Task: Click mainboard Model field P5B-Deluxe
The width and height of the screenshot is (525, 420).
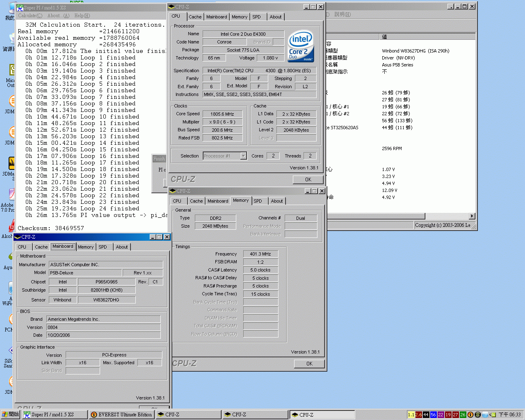Action: 85,273
